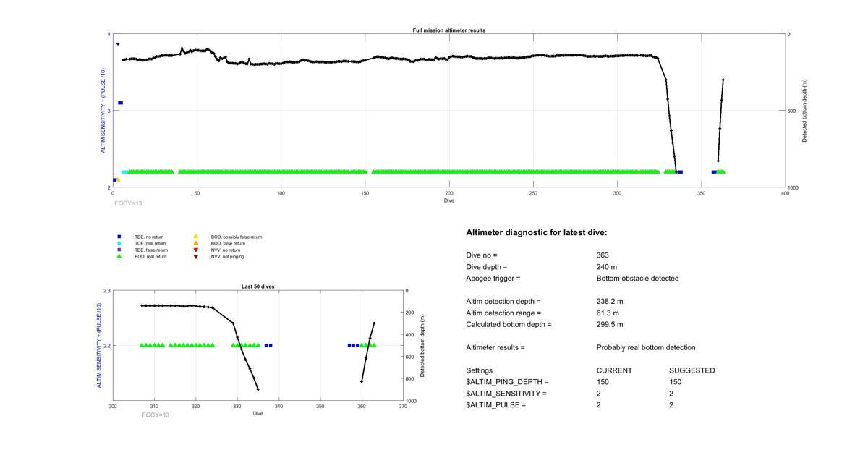Select the 'BOD, false return' legend label
868x450 pixels.
[x=228, y=243]
